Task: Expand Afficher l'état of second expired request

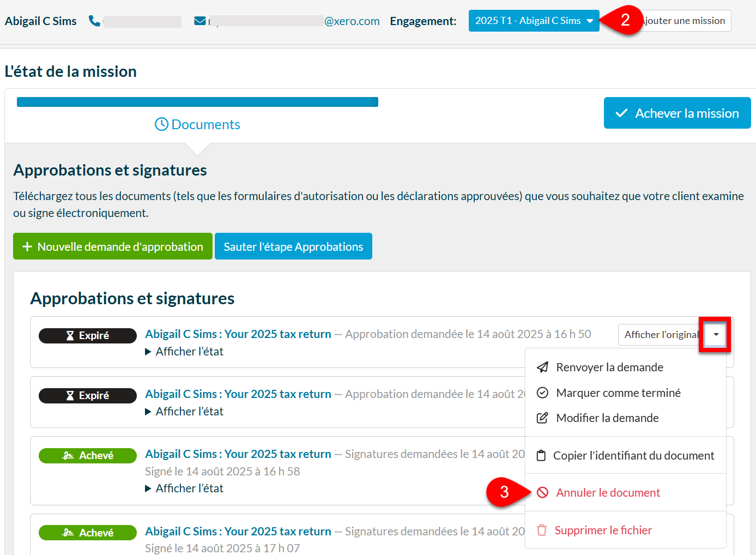Action: pyautogui.click(x=184, y=412)
